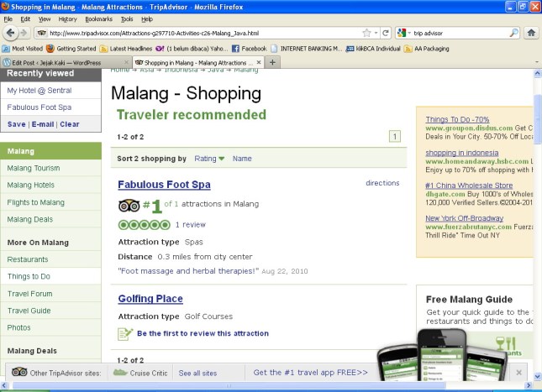
Task: Open the Fabulous Foot Spa listing link
Action: [164, 185]
